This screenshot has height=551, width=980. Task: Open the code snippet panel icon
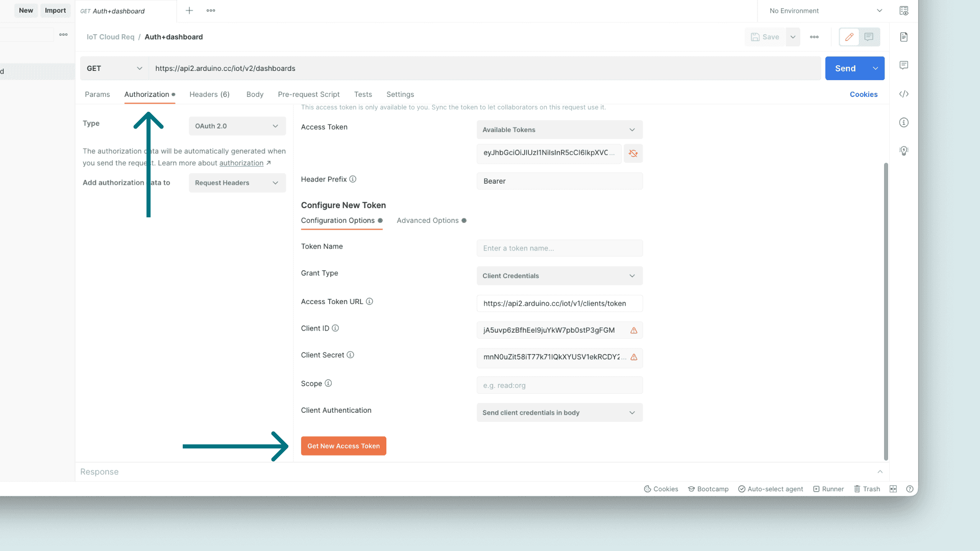point(904,94)
